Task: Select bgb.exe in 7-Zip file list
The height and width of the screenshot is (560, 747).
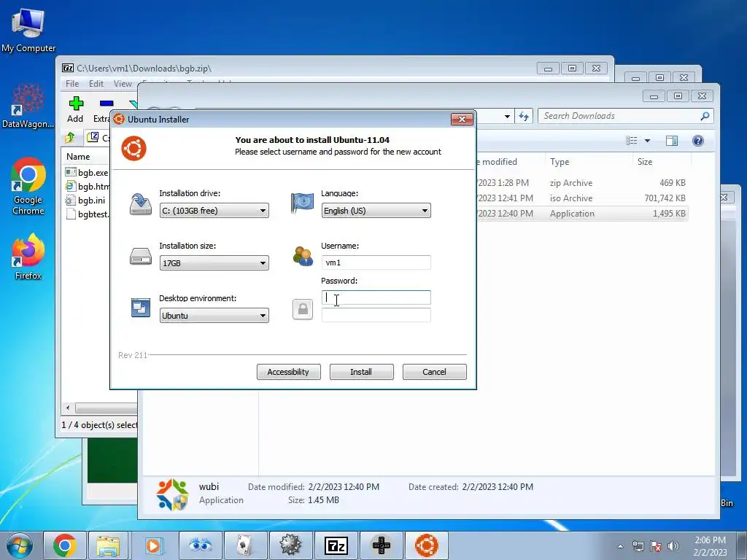Action: pos(88,172)
